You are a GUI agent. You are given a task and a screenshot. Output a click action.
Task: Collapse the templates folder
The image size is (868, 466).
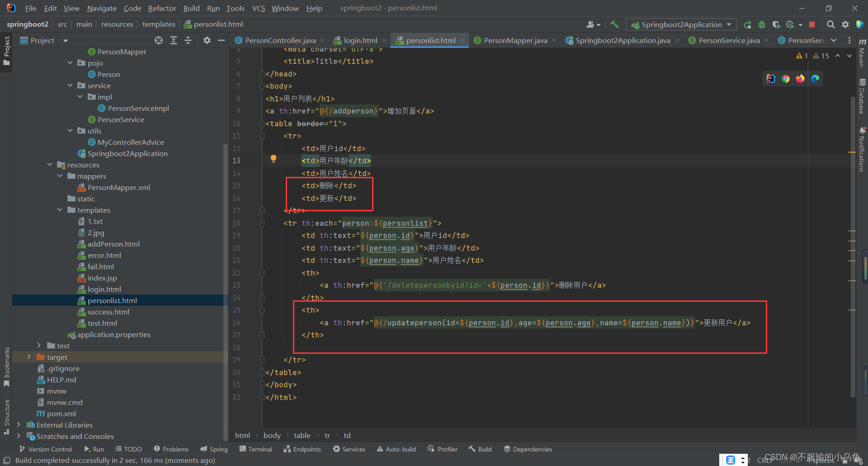60,210
